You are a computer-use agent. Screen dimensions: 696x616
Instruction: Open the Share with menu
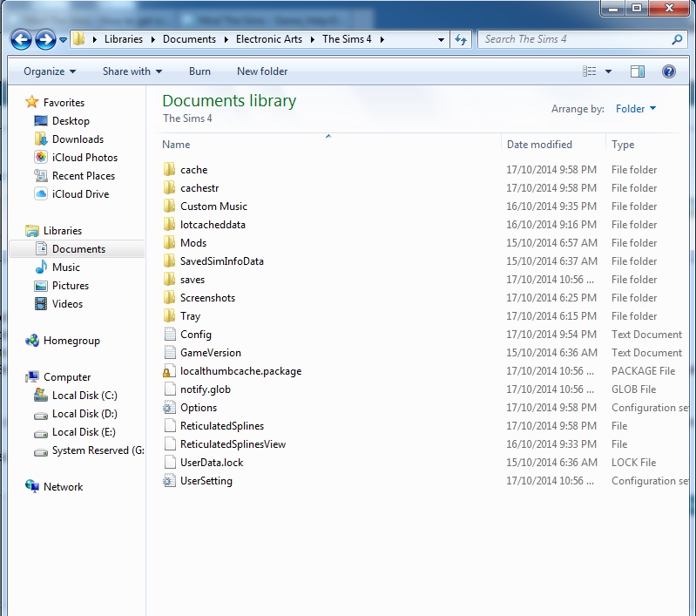(x=132, y=71)
